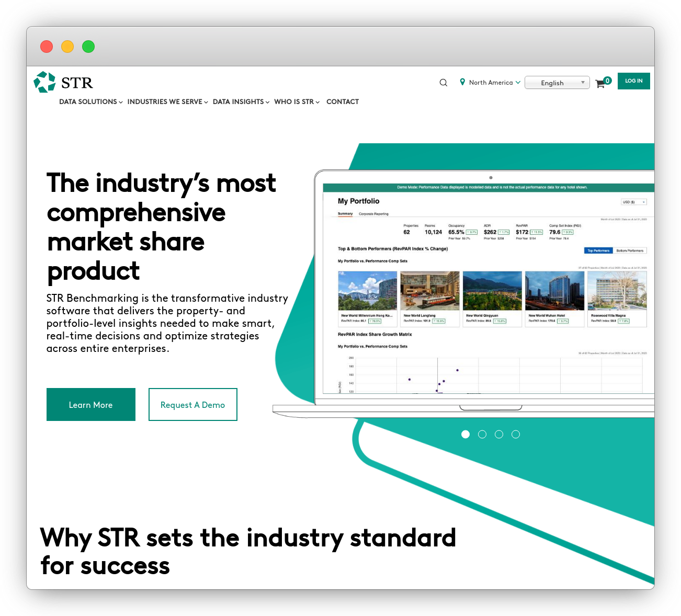This screenshot has width=681, height=616.
Task: Select the first carousel slide dot
Action: coord(466,434)
